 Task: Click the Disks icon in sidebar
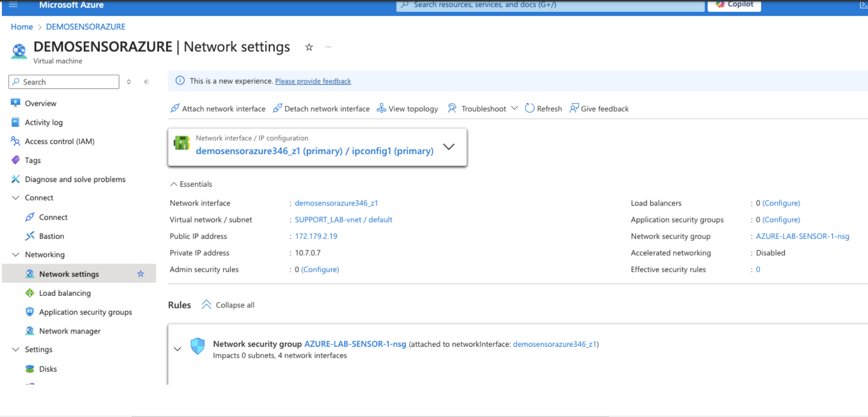pos(30,369)
